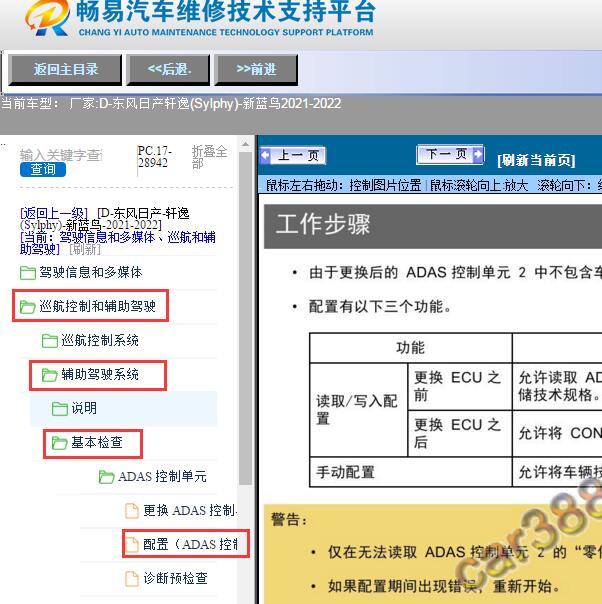Image resolution: width=602 pixels, height=604 pixels.
Task: Open the 说明 folder
Action: [x=84, y=408]
